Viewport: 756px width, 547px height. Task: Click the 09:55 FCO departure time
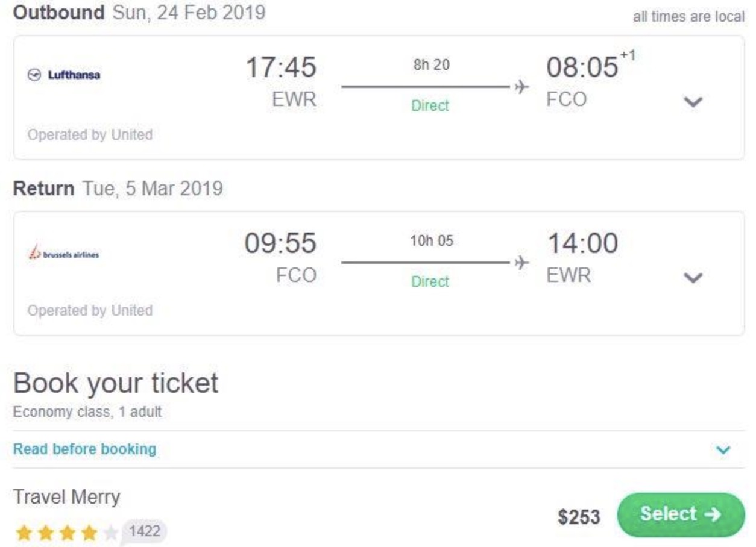[x=280, y=244]
